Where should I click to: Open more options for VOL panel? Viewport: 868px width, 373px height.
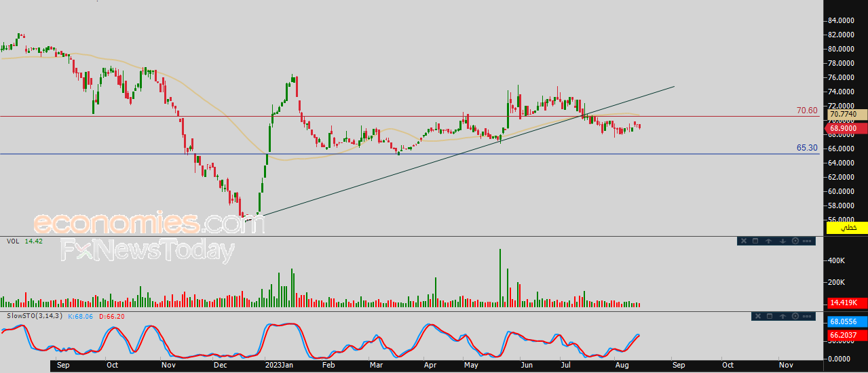click(807, 241)
